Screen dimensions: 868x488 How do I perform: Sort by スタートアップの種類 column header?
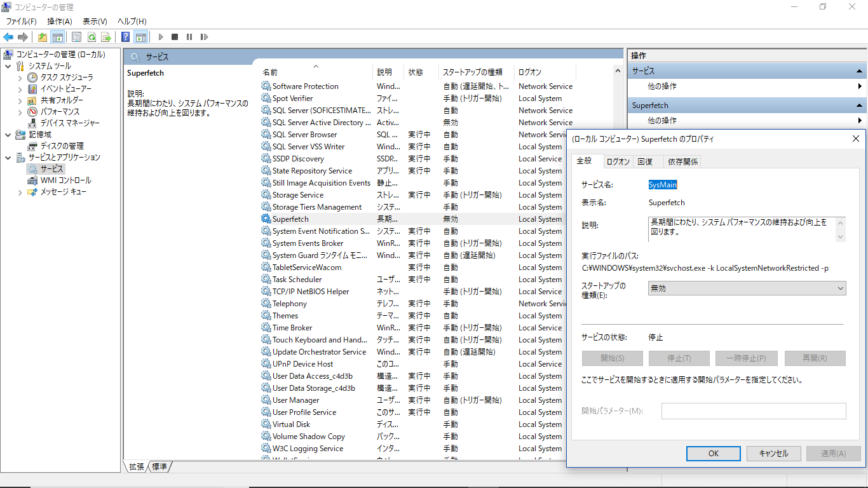(x=477, y=72)
